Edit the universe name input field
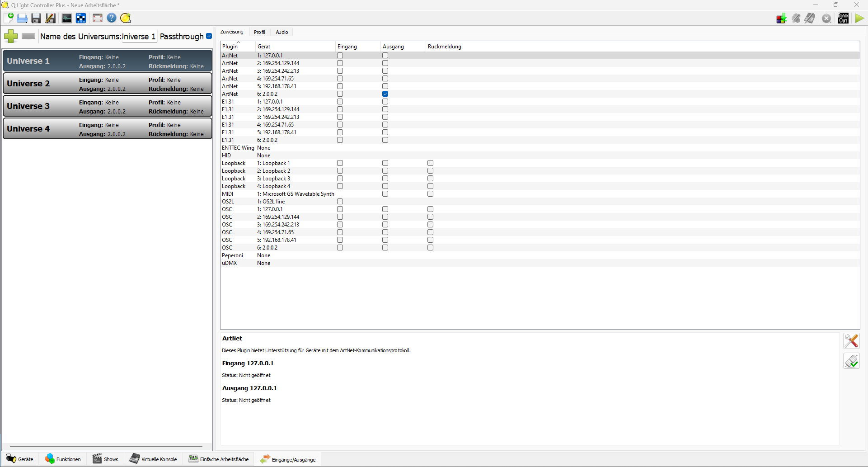Screen dimensions: 868x467 (139, 37)
